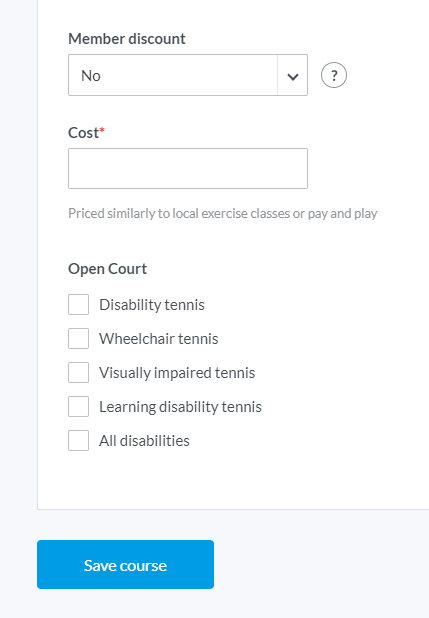Screen dimensions: 429x618
Task: Click the Member discount field label
Action: [x=127, y=39]
